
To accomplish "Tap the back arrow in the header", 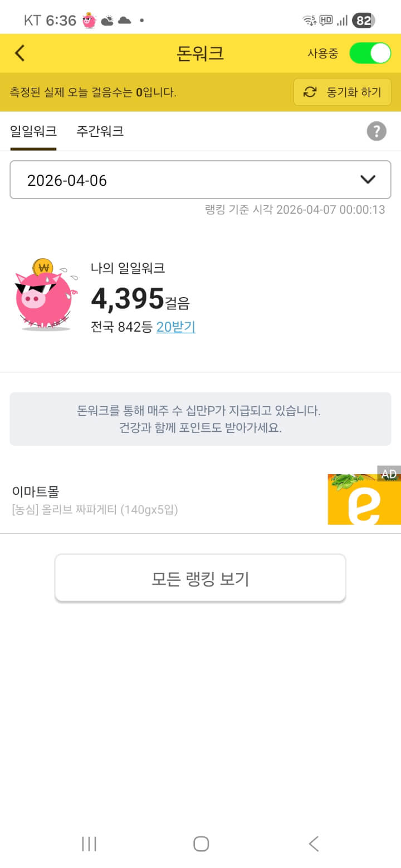I will pyautogui.click(x=20, y=53).
